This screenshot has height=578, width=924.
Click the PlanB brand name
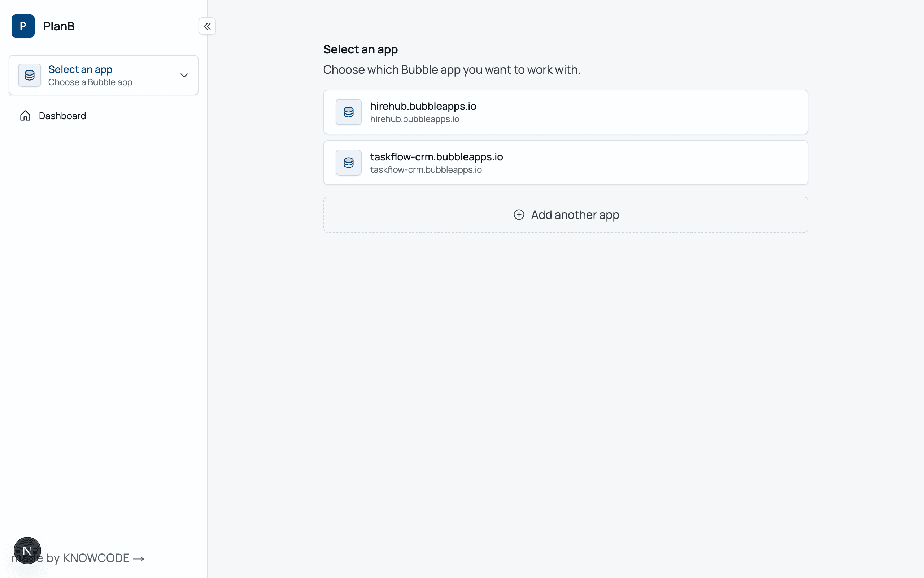59,26
